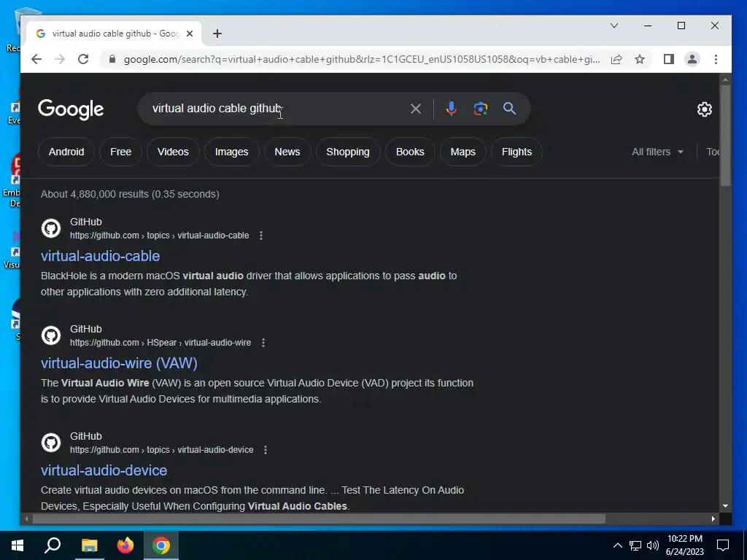Click GitHub favicon of virtual-audio-wire result
Viewport: 747px width, 560px height.
click(51, 335)
